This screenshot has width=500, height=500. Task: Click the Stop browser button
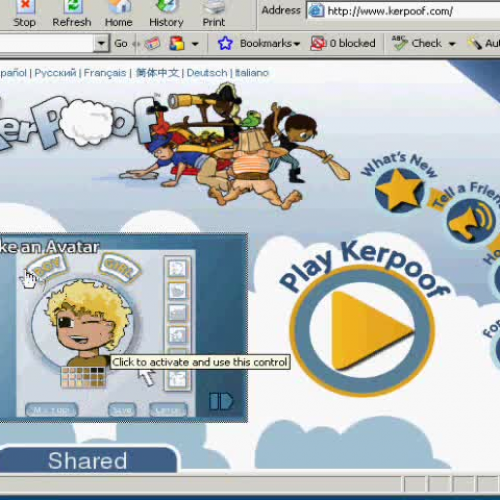24,14
